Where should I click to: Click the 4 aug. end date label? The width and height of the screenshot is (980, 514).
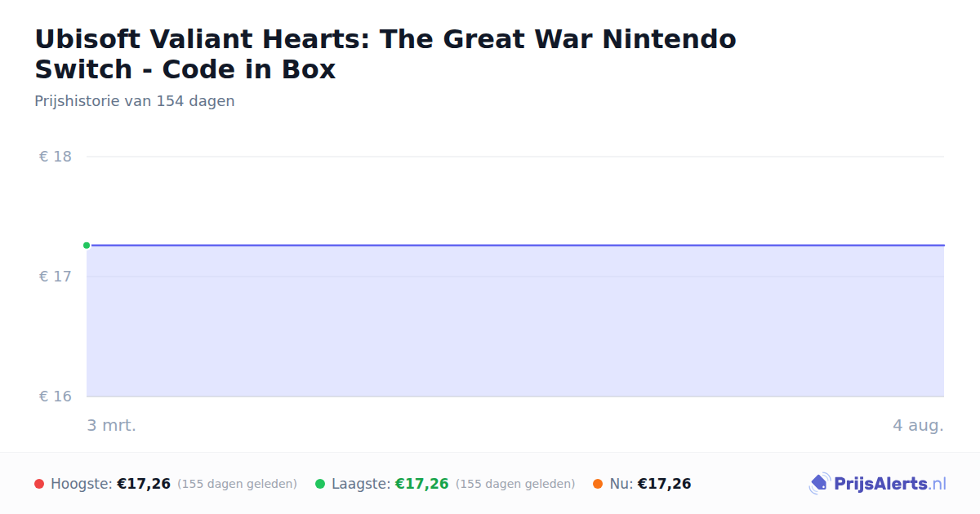tap(918, 425)
